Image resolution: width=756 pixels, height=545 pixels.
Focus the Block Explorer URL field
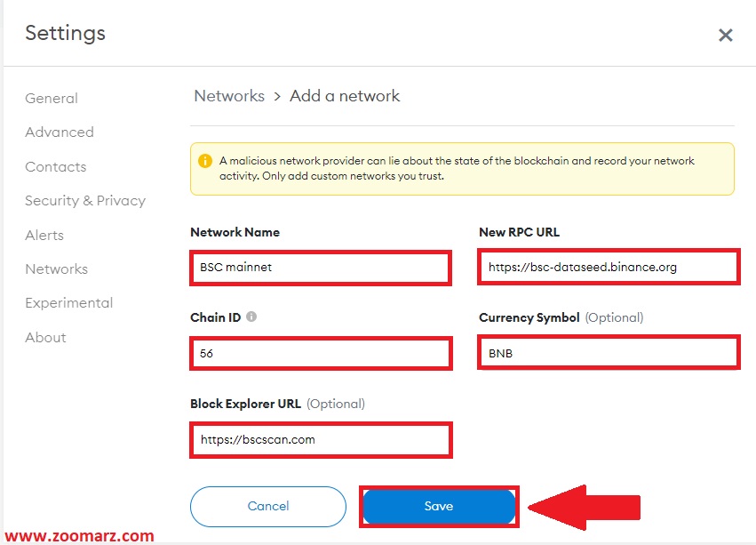pyautogui.click(x=321, y=440)
